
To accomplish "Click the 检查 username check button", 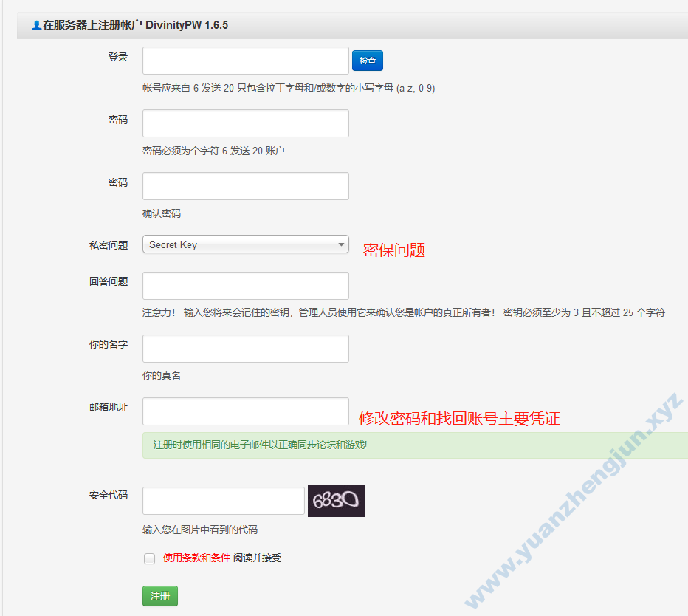I will pos(367,61).
